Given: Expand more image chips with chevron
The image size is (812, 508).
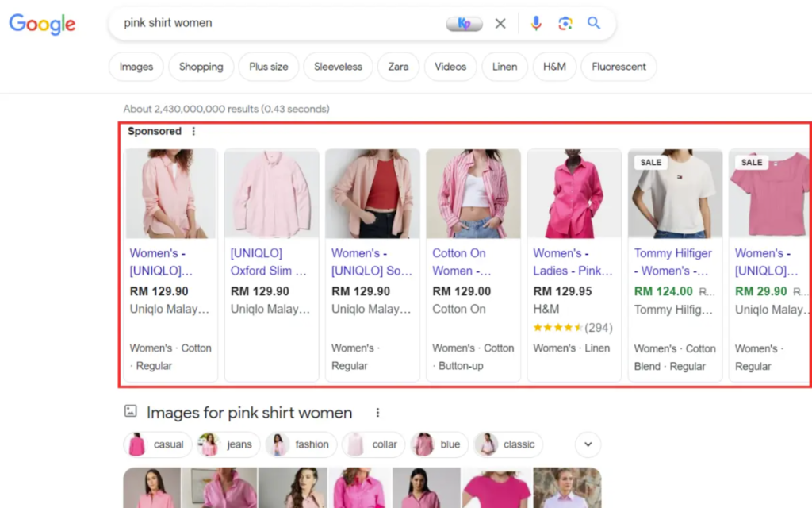Looking at the screenshot, I should pyautogui.click(x=588, y=444).
